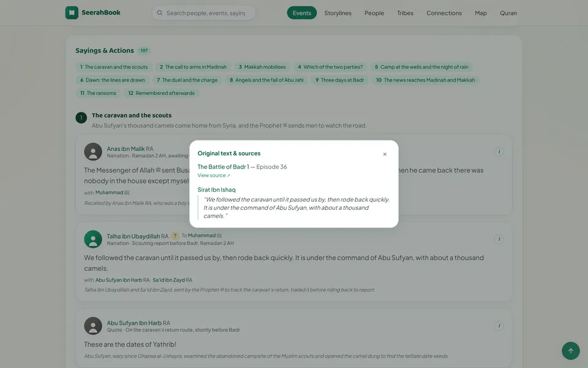Viewport: 588px width, 368px height.
Task: Click the section number 1 circle badge
Action: (81, 118)
